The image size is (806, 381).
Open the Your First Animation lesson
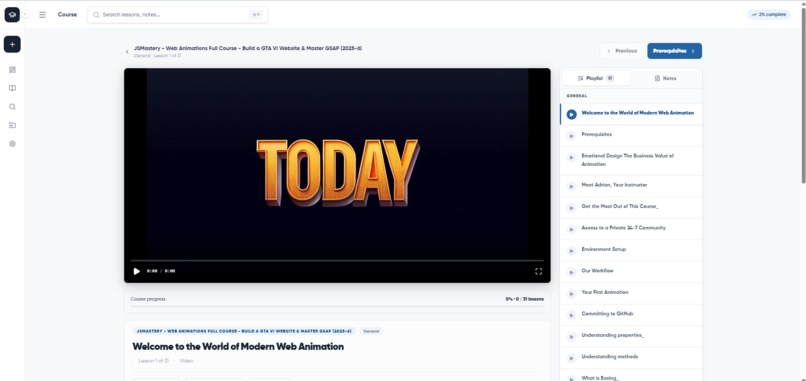(631, 292)
